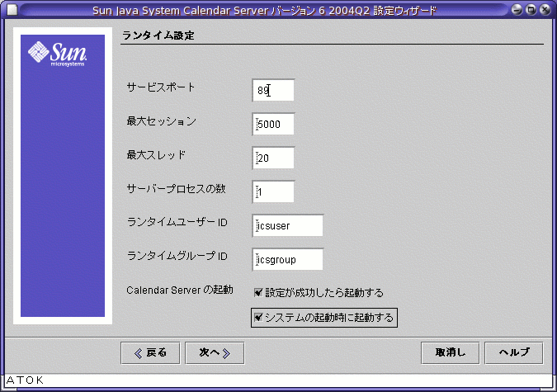Viewport: 557px width, 392px height.
Task: Open help with the ヘルプ button
Action: (514, 353)
